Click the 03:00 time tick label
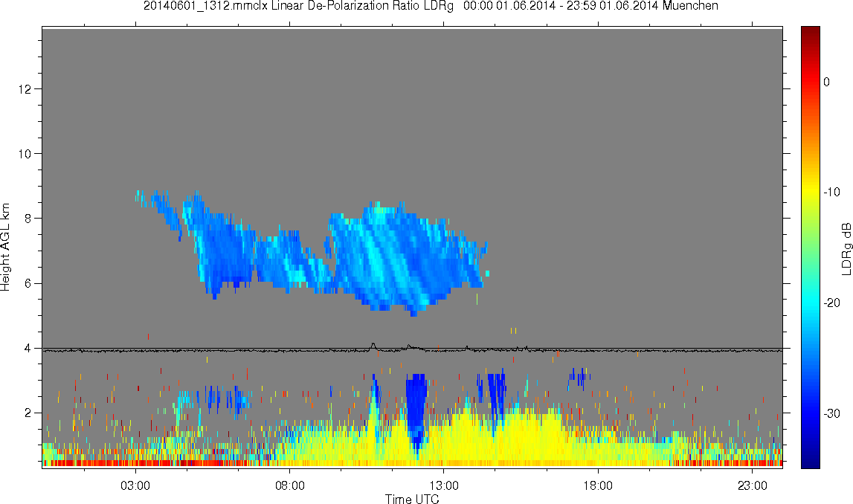The width and height of the screenshot is (853, 504). tap(135, 485)
